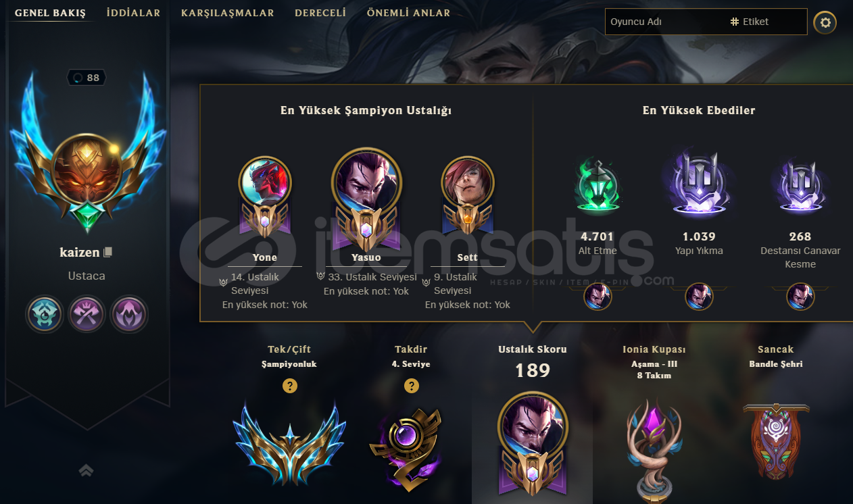This screenshot has width=853, height=504.
Task: Click the level 88 progress indicator
Action: tap(87, 78)
